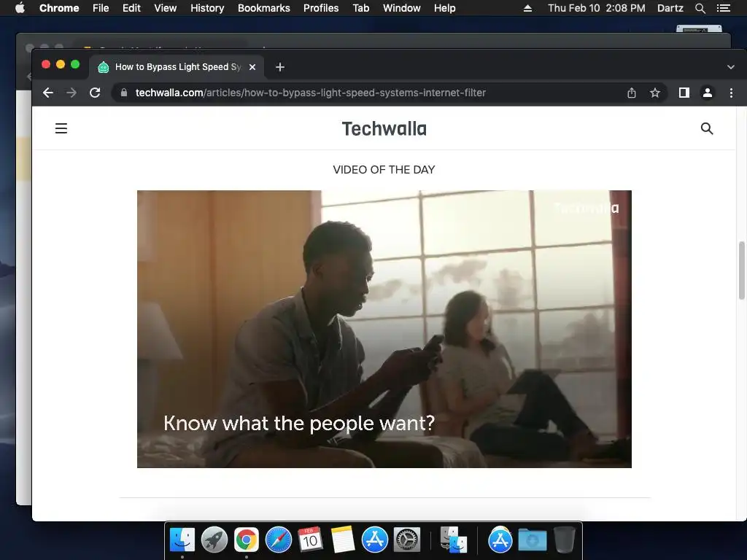The height and width of the screenshot is (560, 747).
Task: Open Notes from the Dock
Action: (x=343, y=540)
